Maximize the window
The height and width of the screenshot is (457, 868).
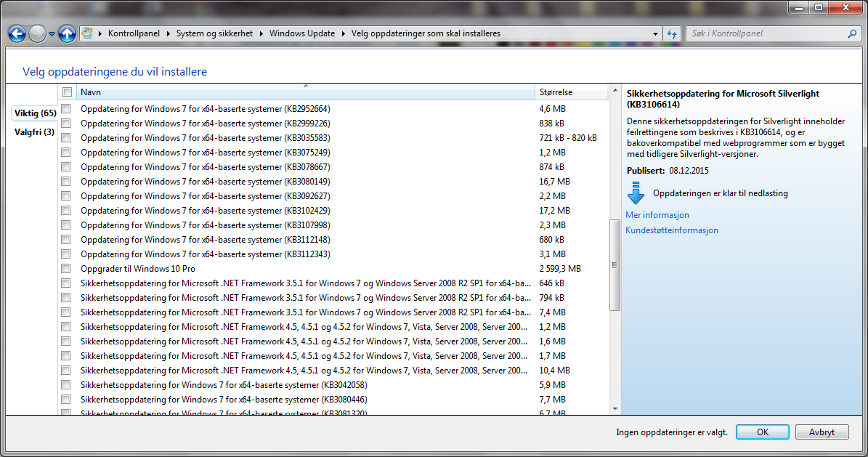(x=819, y=7)
